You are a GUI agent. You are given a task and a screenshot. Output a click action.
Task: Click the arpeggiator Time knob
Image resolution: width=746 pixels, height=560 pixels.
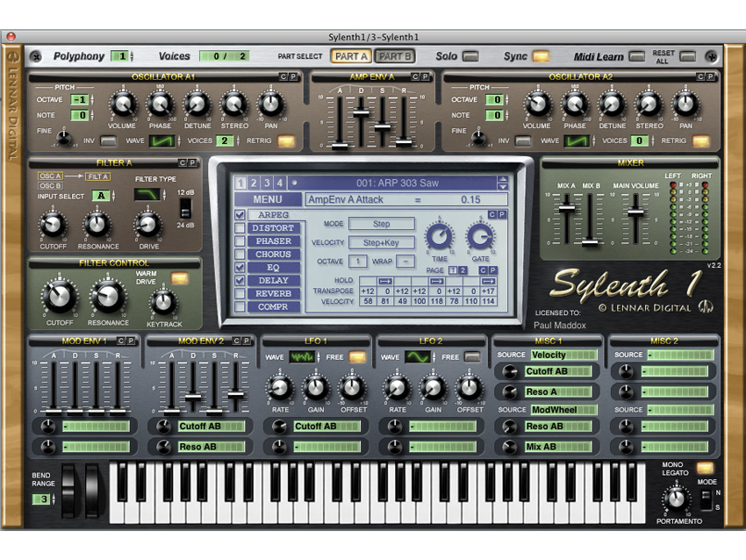[x=439, y=236]
